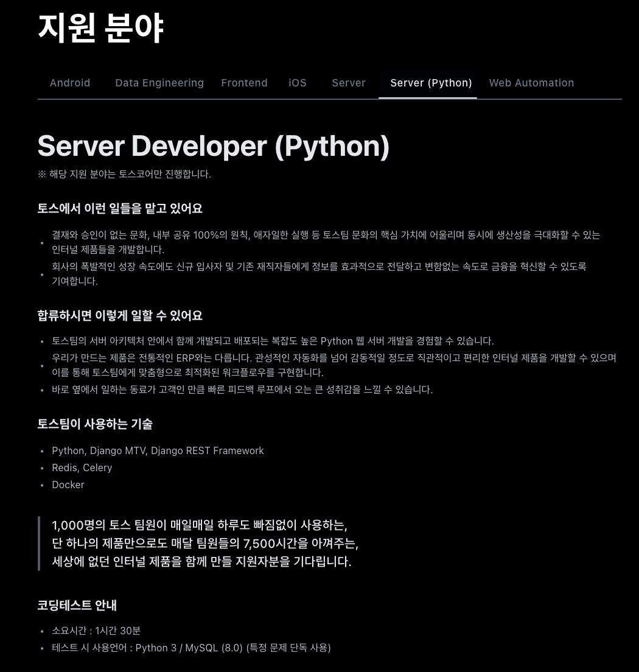Click the bullet starting '회사의 폭발적인 성장 속도에도'
Screen dimensions: 639x672
click(319, 274)
